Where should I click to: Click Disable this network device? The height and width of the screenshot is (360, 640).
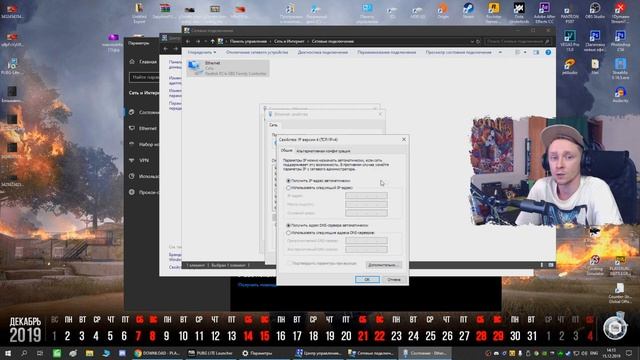click(x=257, y=52)
